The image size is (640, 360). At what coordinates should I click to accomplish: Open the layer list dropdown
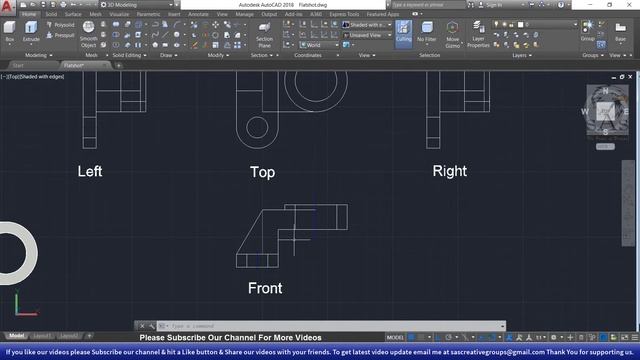tap(535, 25)
